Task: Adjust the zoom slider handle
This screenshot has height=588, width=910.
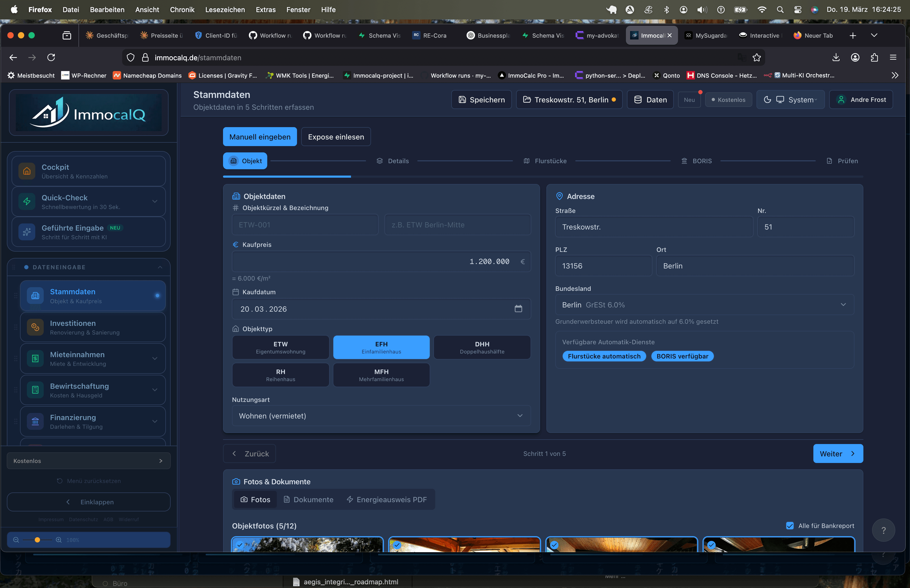Action: 37,540
